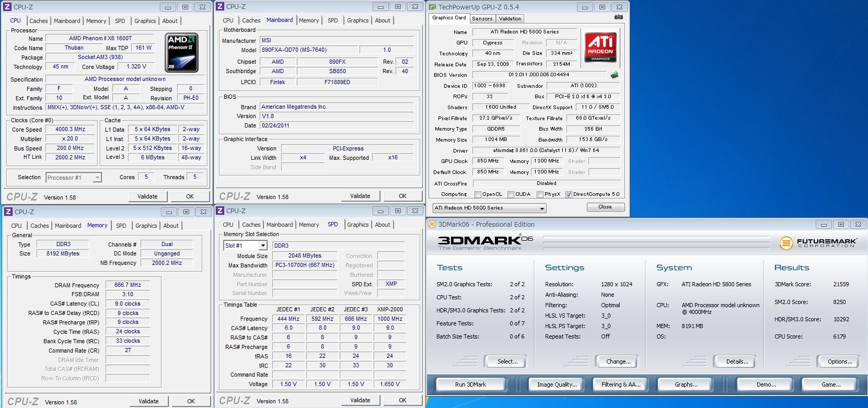Screen dimensions: 868x408
Task: Click the Futuremark Corporation logo
Action: coord(818,243)
